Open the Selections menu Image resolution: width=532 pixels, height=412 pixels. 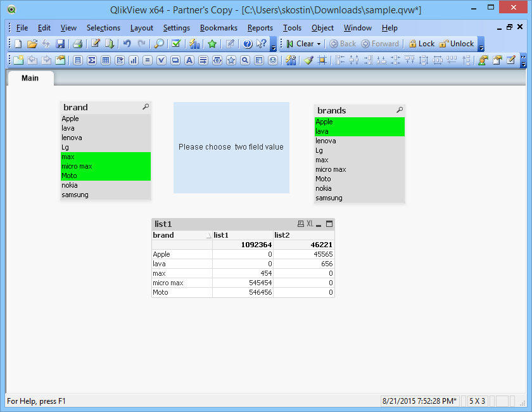tap(103, 28)
